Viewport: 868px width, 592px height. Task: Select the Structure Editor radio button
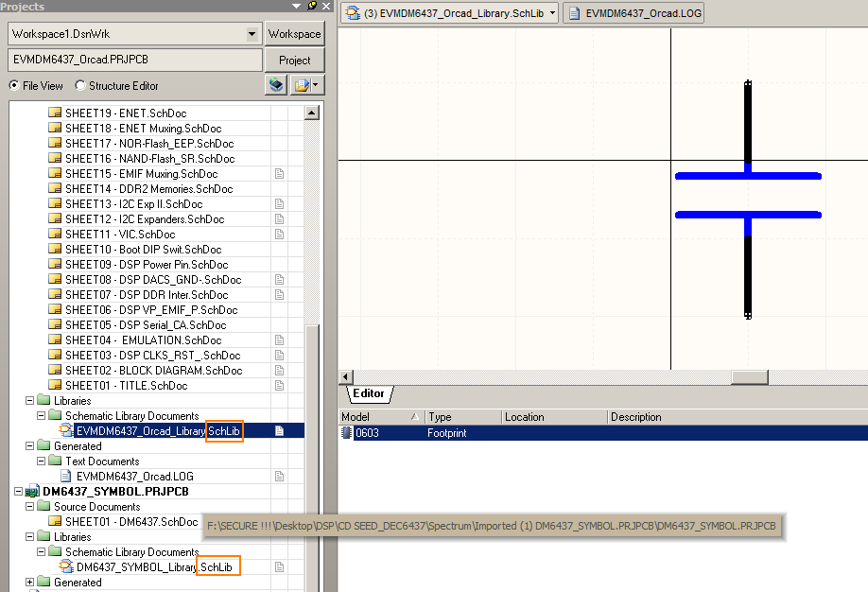(80, 85)
